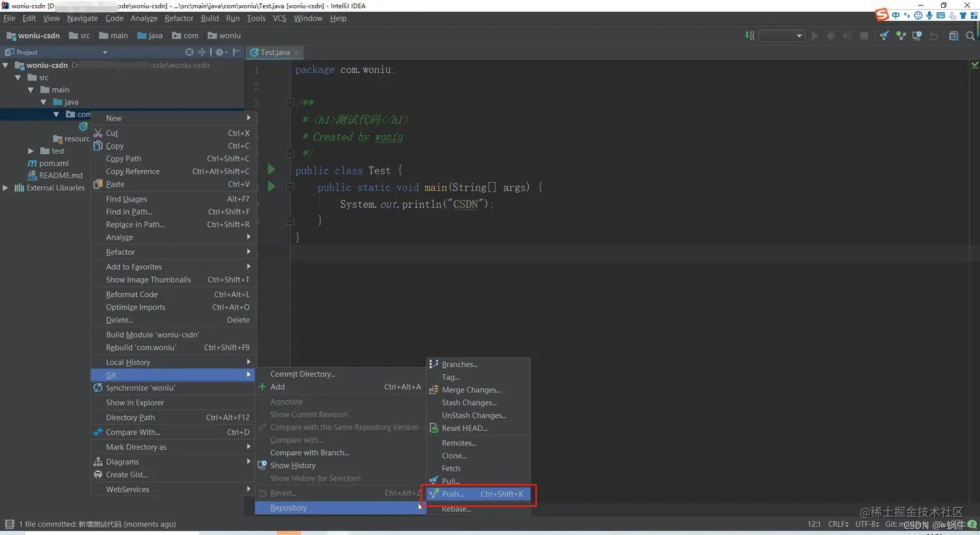Choose Cut from the context menu
Viewport: 980px width, 535px height.
[173, 133]
